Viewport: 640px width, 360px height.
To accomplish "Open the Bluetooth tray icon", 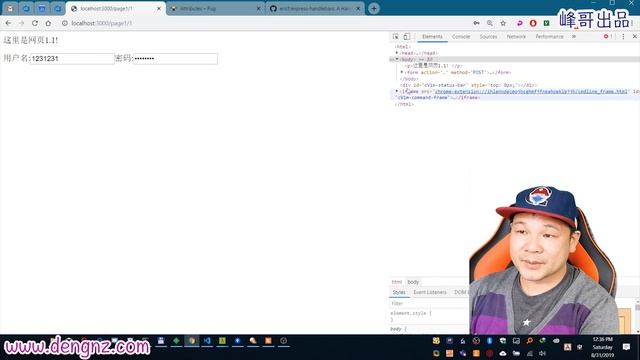I will click(x=489, y=341).
